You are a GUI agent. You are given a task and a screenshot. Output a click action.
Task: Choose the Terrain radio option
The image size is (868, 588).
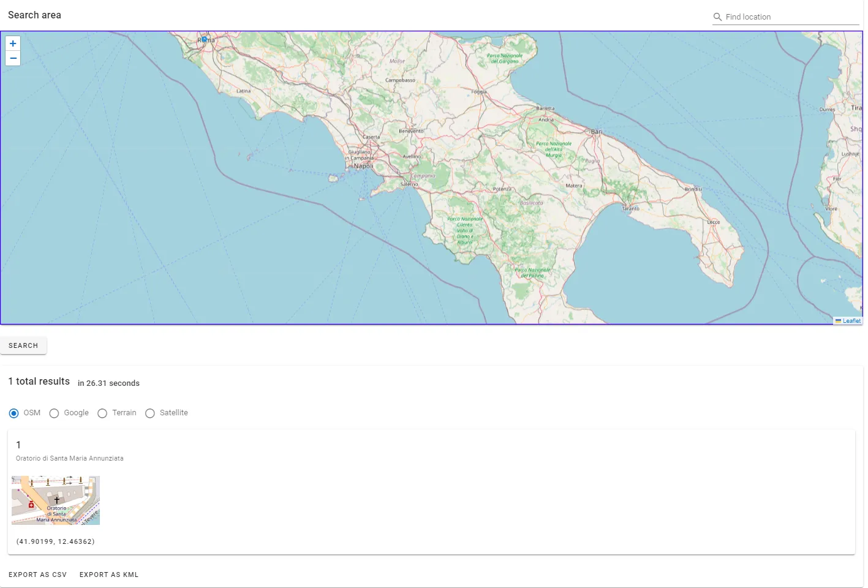[102, 413]
